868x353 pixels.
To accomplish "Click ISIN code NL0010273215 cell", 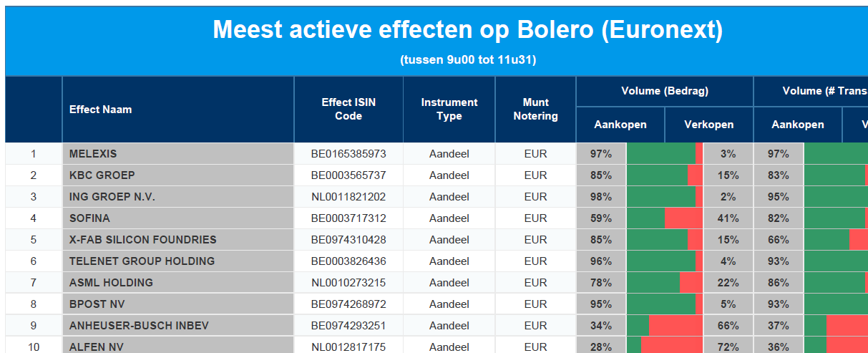I will tap(348, 283).
